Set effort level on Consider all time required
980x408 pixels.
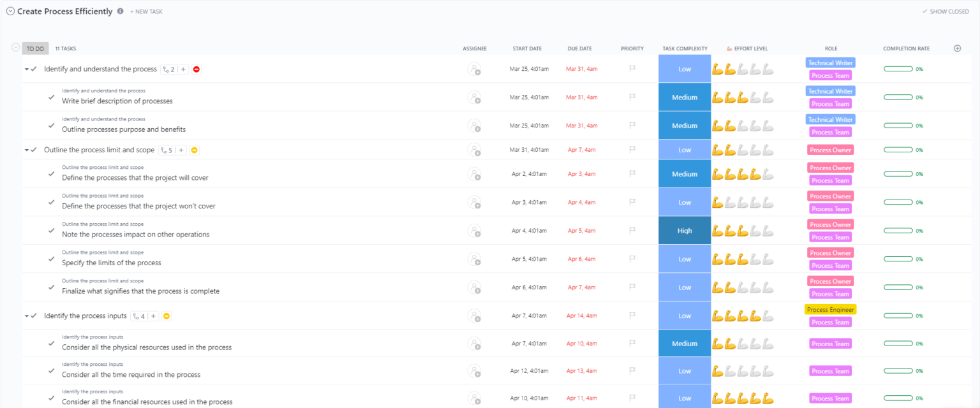(743, 371)
